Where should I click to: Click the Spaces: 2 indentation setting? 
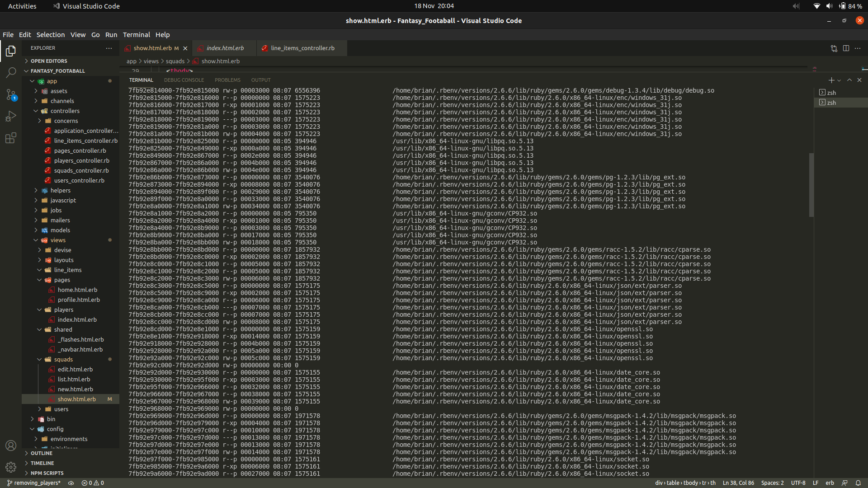[x=772, y=483]
